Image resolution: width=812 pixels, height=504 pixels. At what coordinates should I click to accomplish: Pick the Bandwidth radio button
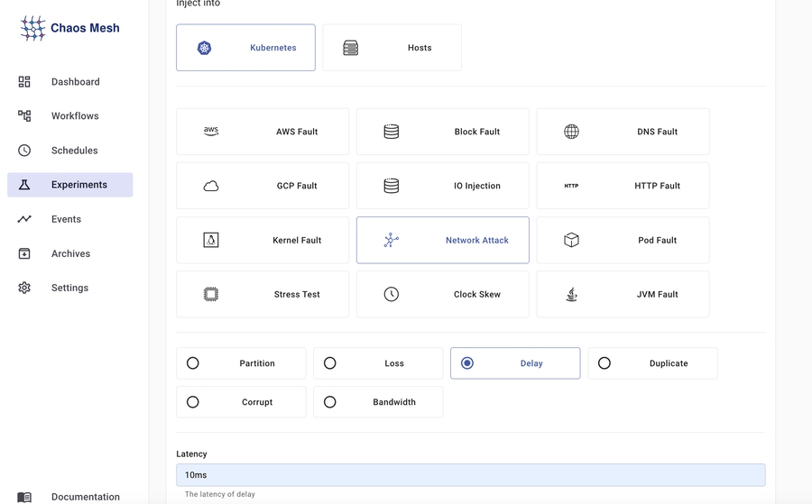(x=330, y=402)
